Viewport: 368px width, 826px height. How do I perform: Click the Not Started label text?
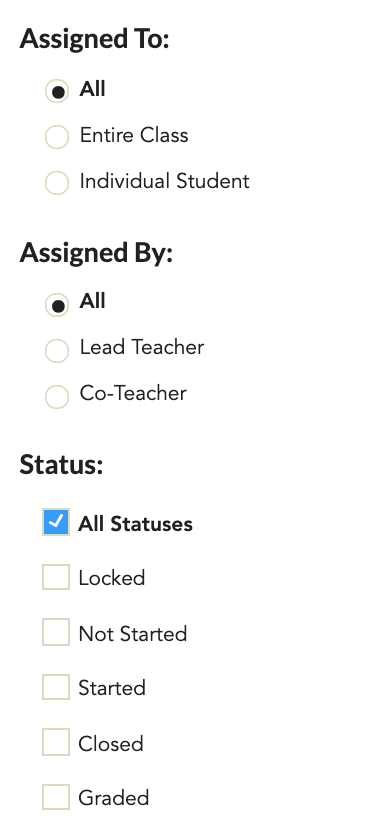pos(133,634)
